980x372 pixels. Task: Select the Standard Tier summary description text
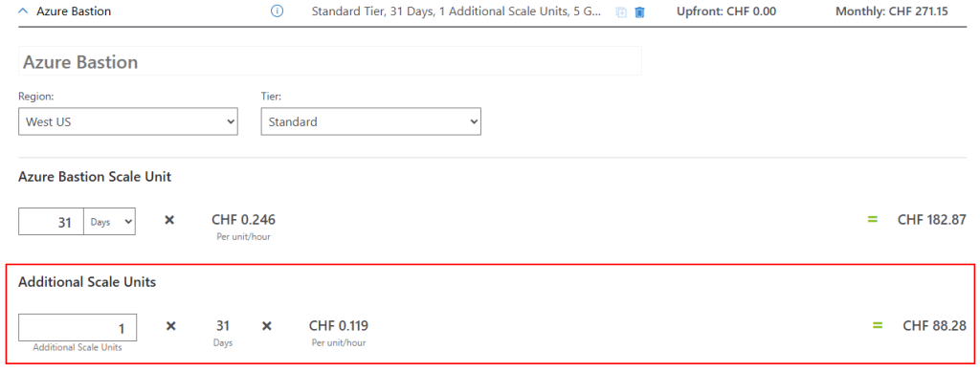457,11
